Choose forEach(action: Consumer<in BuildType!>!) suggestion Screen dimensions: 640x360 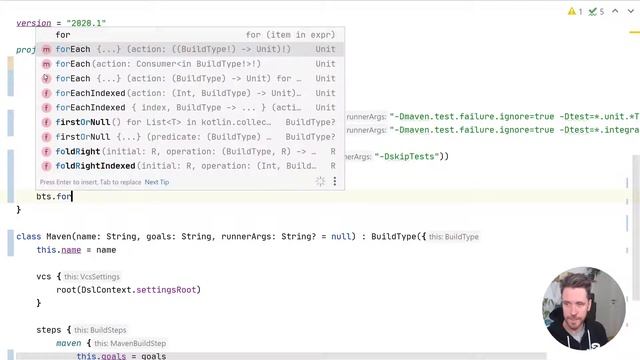click(x=190, y=64)
